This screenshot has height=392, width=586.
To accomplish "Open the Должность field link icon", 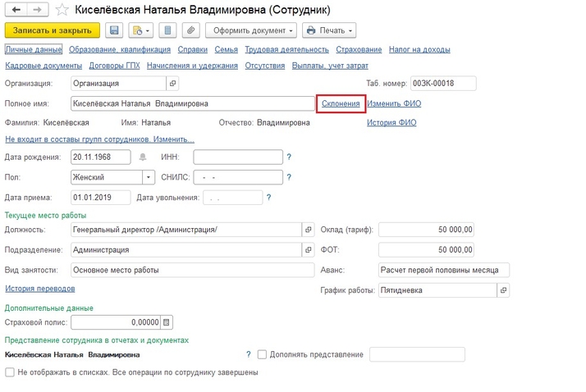I will (309, 230).
